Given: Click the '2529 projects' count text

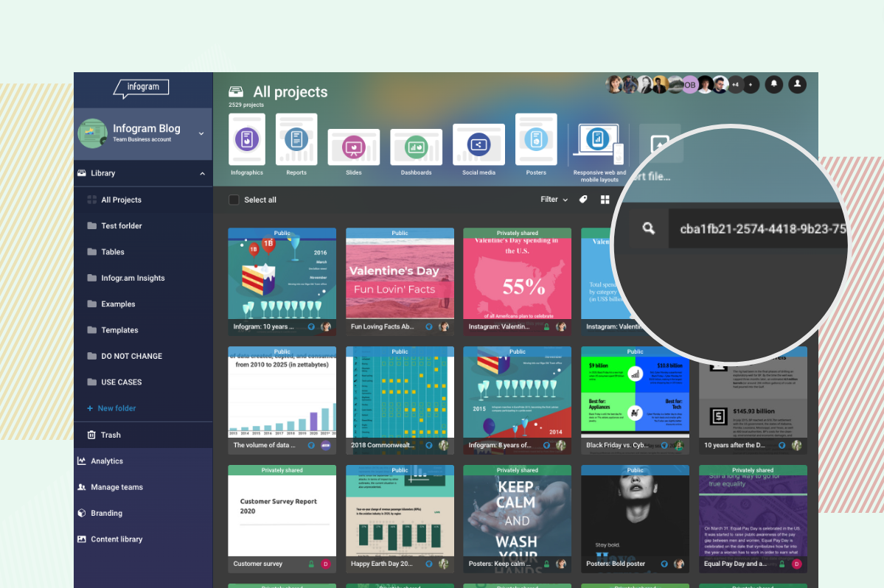Looking at the screenshot, I should (246, 105).
